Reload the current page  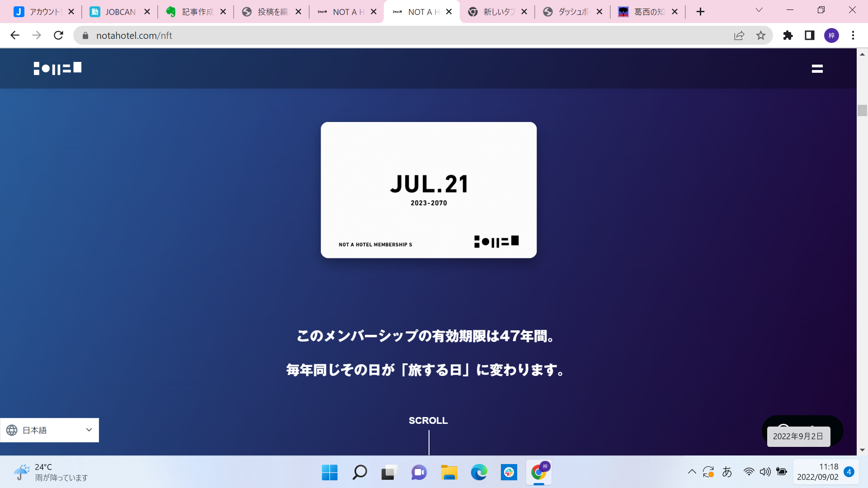click(x=58, y=35)
